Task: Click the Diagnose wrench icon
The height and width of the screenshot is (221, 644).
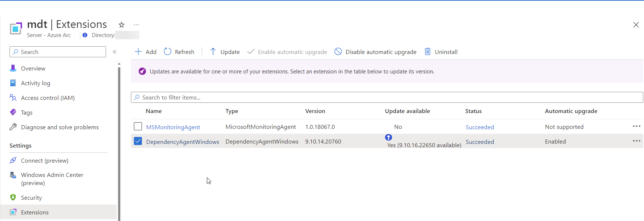Action: click(13, 127)
